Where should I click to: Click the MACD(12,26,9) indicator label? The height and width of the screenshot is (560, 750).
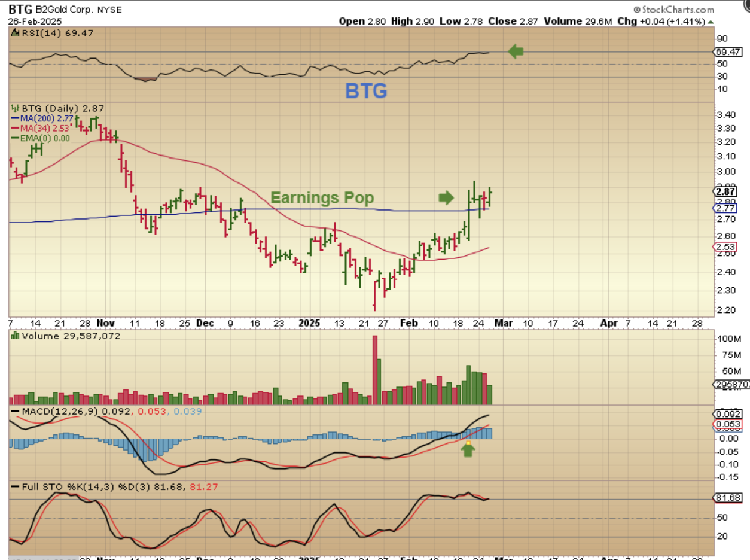(61, 412)
